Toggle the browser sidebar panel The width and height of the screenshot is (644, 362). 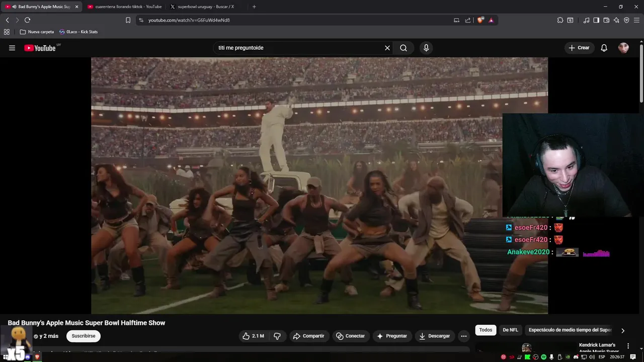(x=596, y=20)
